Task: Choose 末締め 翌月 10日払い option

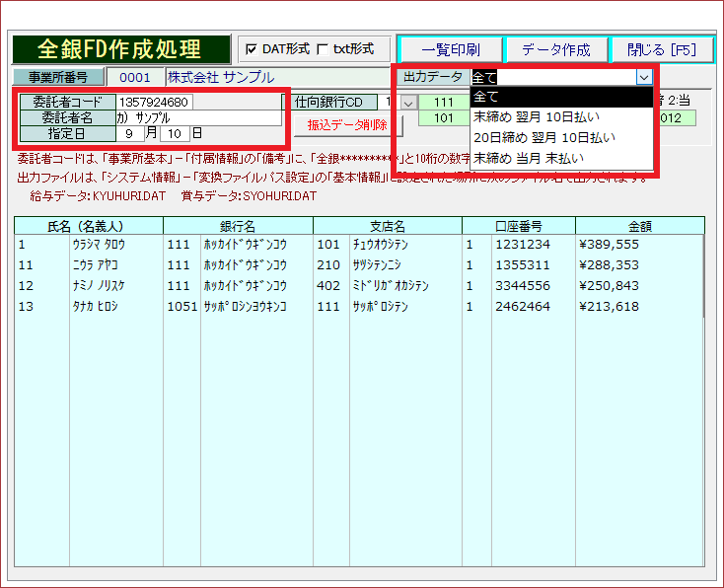Action: pos(560,116)
